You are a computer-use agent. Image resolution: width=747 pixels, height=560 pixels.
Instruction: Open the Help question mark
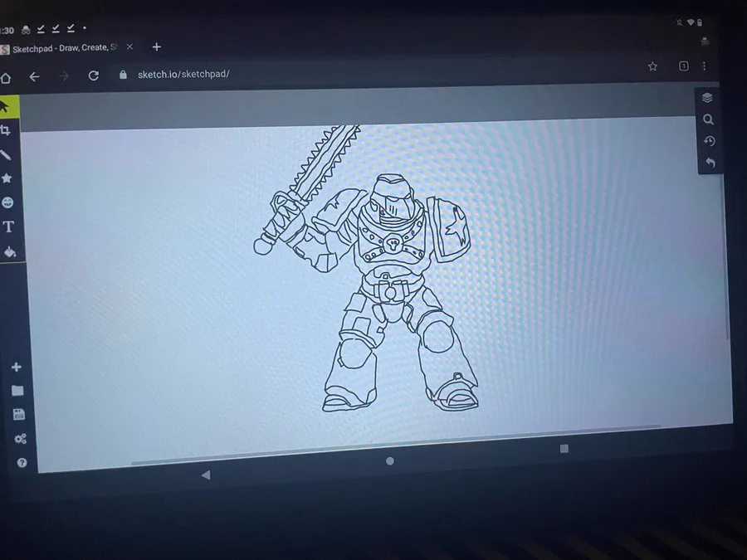click(x=22, y=462)
